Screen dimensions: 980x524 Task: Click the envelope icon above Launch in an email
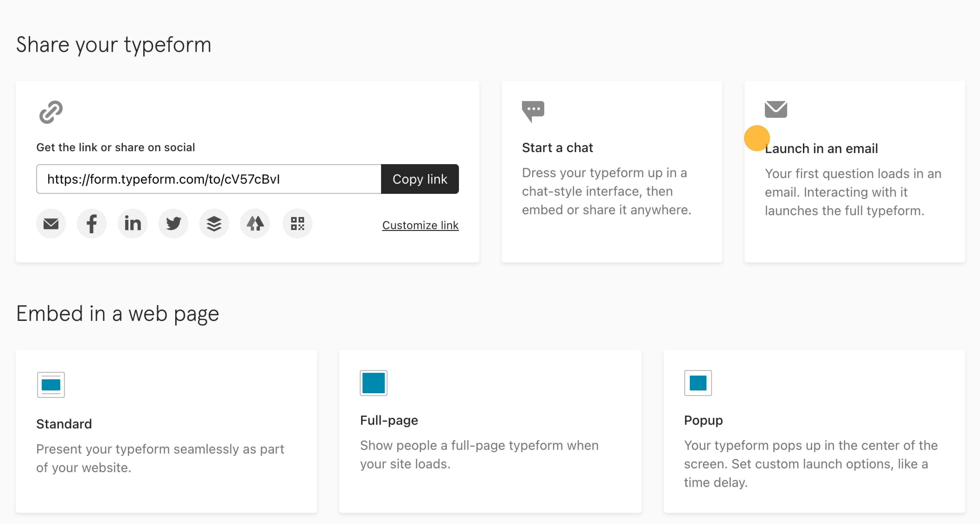(776, 110)
